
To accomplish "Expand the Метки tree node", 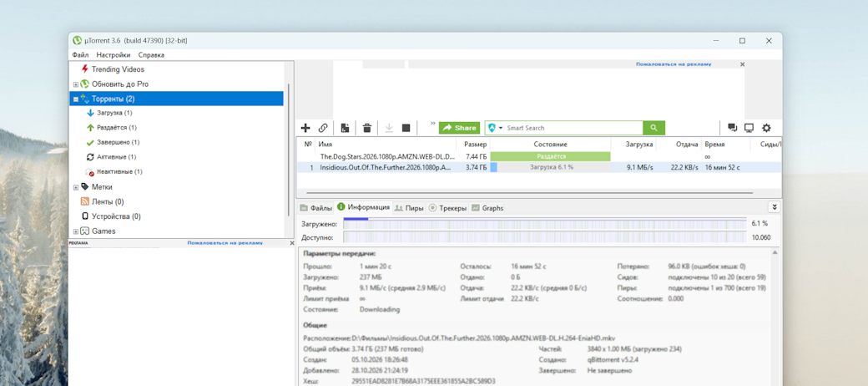I will pyautogui.click(x=76, y=187).
